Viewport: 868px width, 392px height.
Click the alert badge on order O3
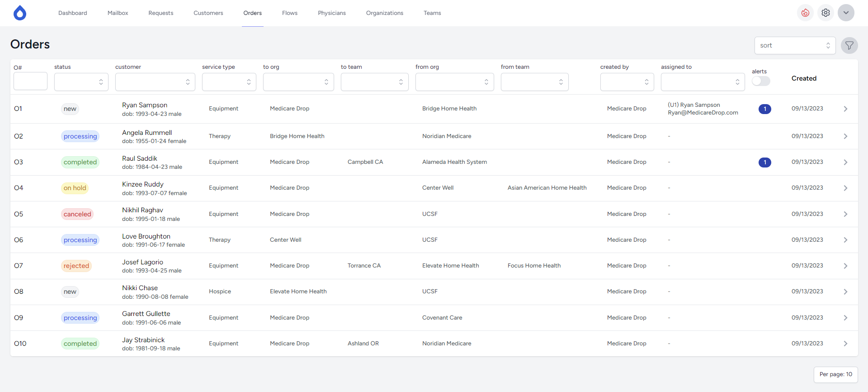(x=764, y=163)
